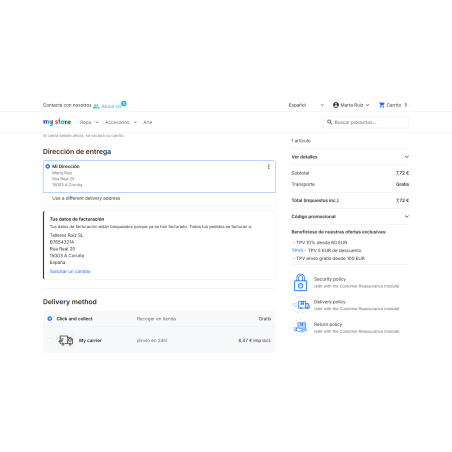Screen dimensions: 452x452
Task: Click the Click and collect label
Action: point(75,319)
